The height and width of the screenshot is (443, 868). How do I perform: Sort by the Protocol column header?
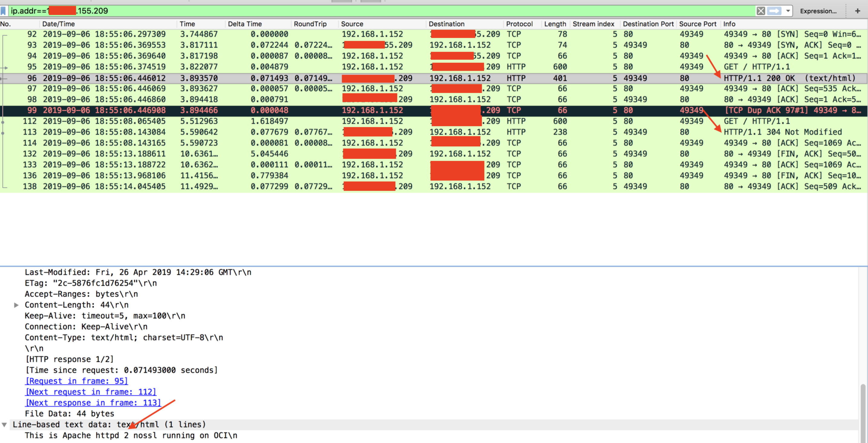point(519,24)
